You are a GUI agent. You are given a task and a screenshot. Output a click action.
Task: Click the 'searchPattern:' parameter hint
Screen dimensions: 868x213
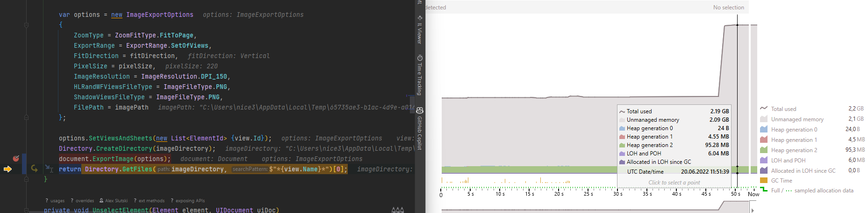click(x=250, y=169)
